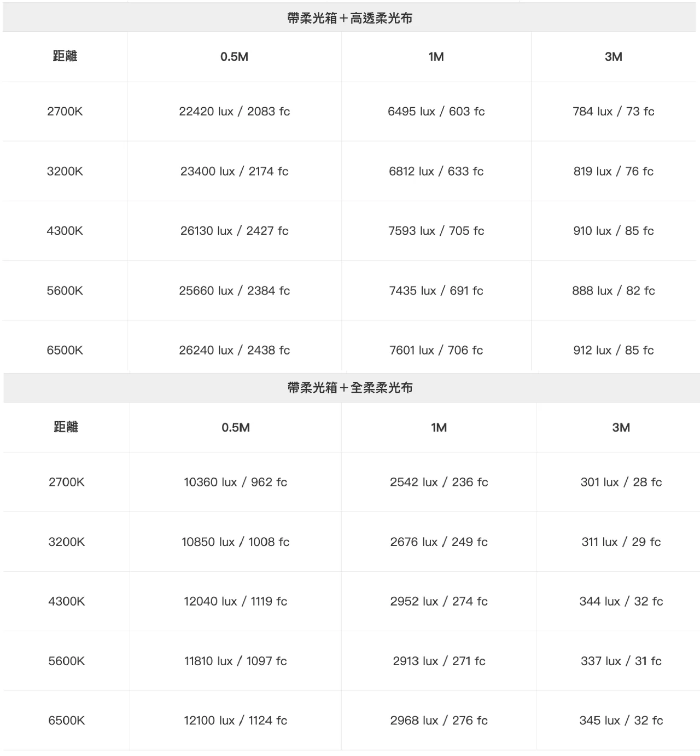Click the 7601 lux / 706 fc cell
Image resolution: width=700 pixels, height=756 pixels.
(x=436, y=350)
